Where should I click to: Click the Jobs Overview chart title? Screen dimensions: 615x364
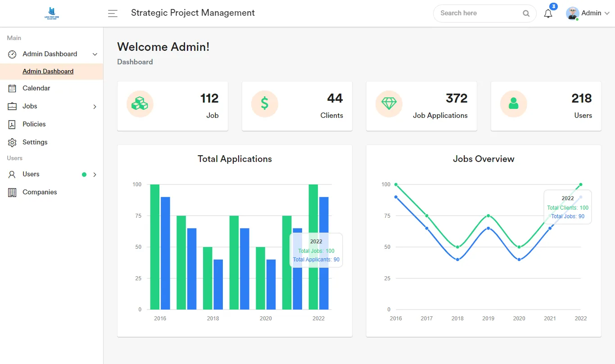coord(484,159)
